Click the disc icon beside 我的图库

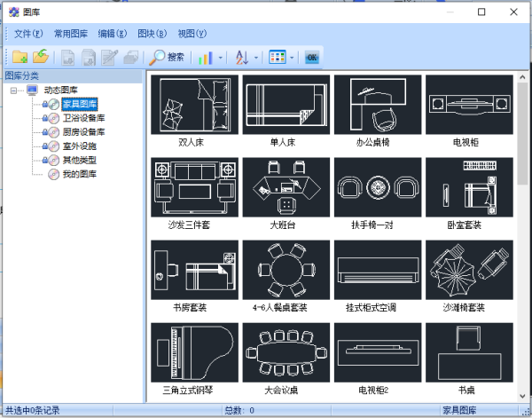[x=53, y=174]
